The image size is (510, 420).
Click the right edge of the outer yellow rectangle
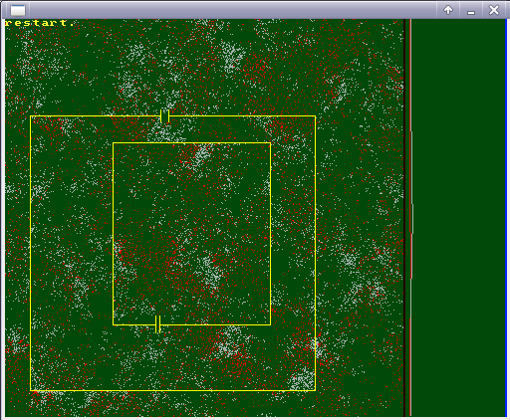point(315,253)
